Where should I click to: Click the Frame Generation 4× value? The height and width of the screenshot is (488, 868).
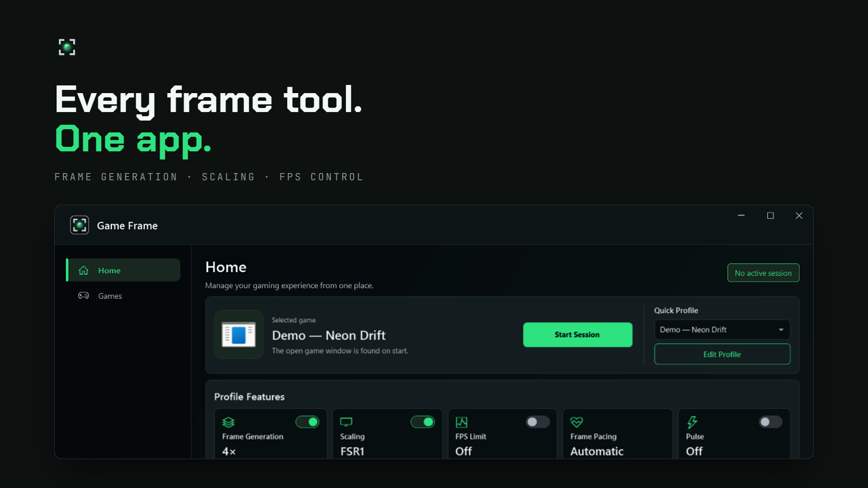point(229,451)
